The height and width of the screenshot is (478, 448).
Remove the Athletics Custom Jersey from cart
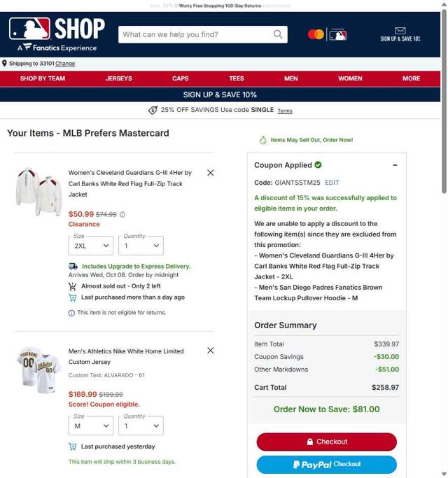click(x=211, y=351)
